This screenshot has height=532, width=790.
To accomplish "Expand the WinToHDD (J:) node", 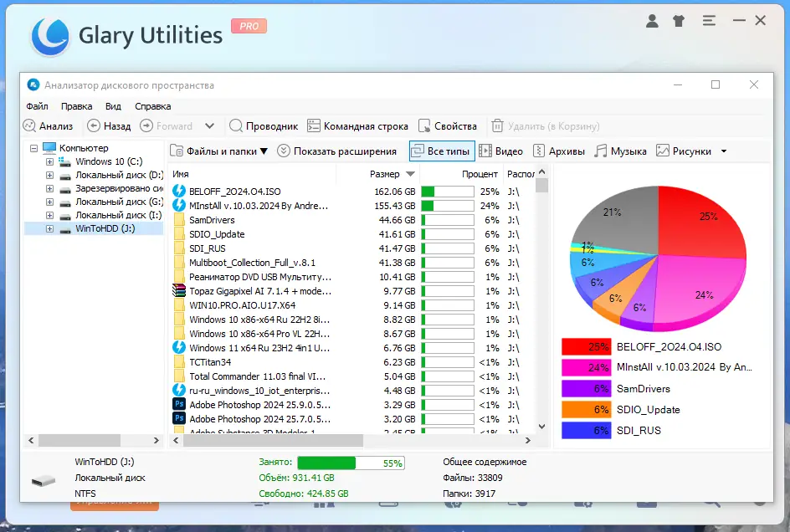I will 49,228.
